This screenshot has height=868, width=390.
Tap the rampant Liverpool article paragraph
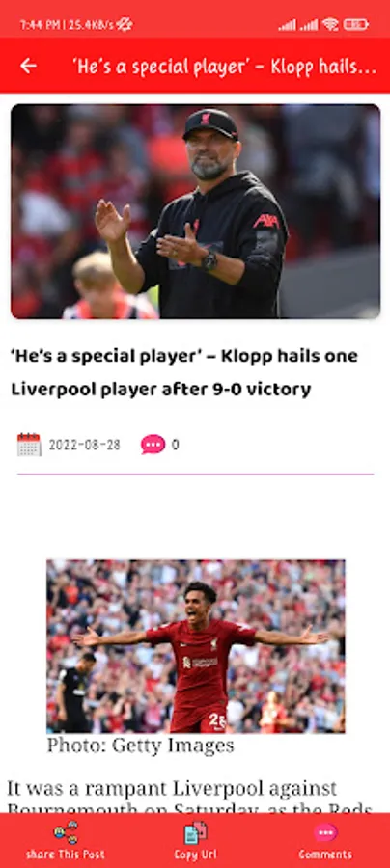[189, 796]
